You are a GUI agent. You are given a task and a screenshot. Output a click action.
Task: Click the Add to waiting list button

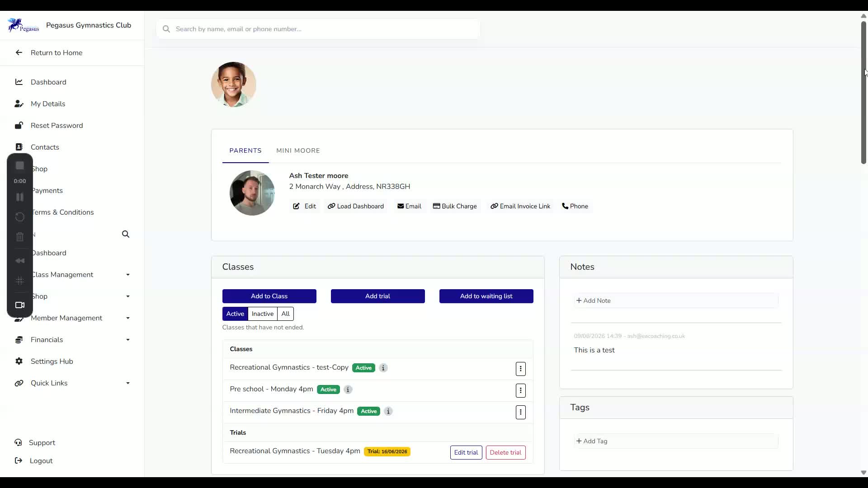486,296
